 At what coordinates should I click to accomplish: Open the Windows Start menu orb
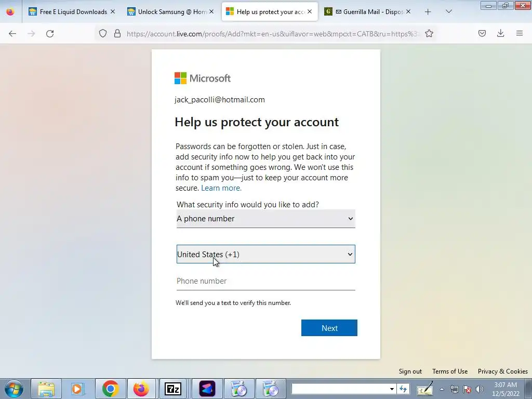tap(14, 389)
